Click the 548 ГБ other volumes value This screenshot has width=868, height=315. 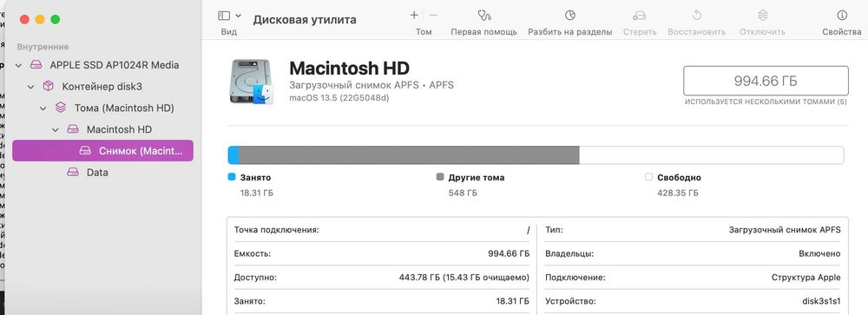(x=463, y=194)
